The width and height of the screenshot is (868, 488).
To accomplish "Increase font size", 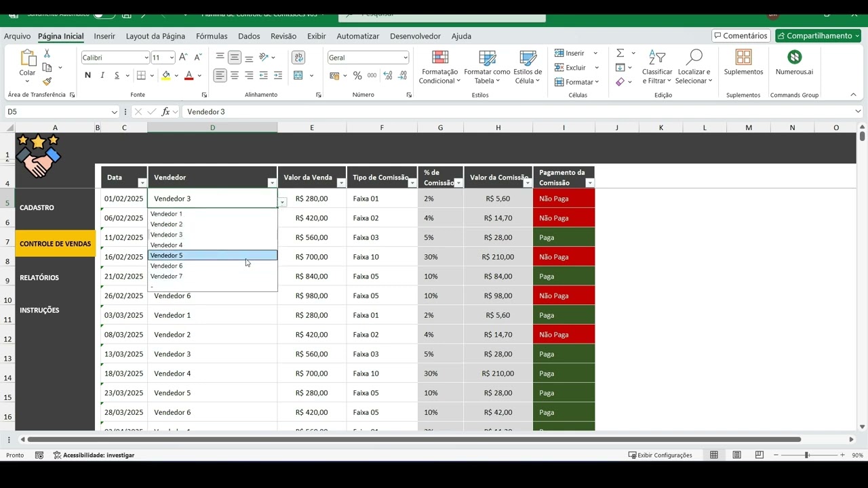I will (x=183, y=58).
